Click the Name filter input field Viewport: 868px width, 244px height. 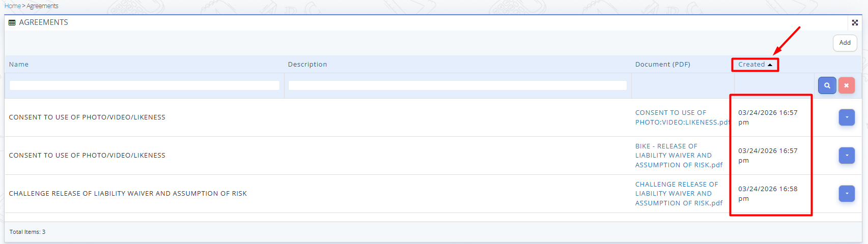[x=144, y=85]
